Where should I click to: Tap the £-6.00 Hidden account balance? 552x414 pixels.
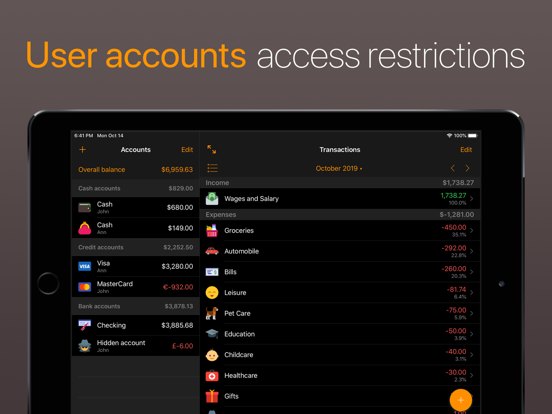pos(182,346)
